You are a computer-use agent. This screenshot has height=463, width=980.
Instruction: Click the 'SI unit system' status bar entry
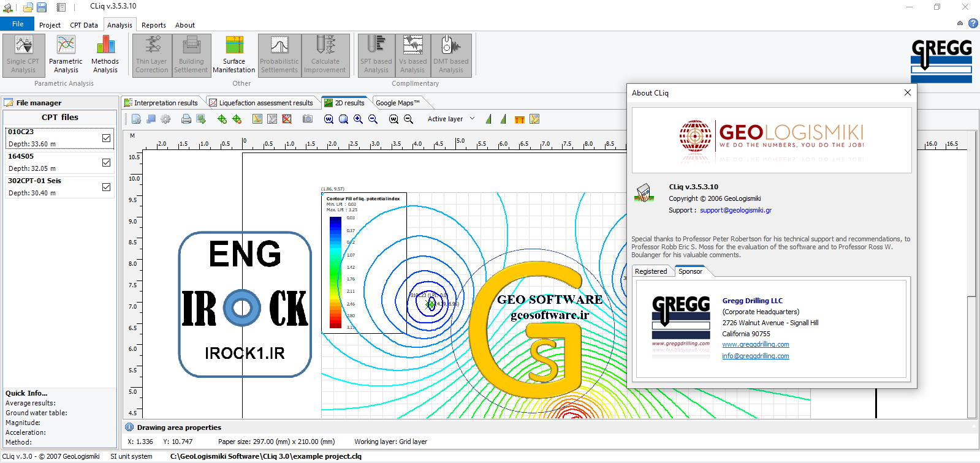coord(131,456)
